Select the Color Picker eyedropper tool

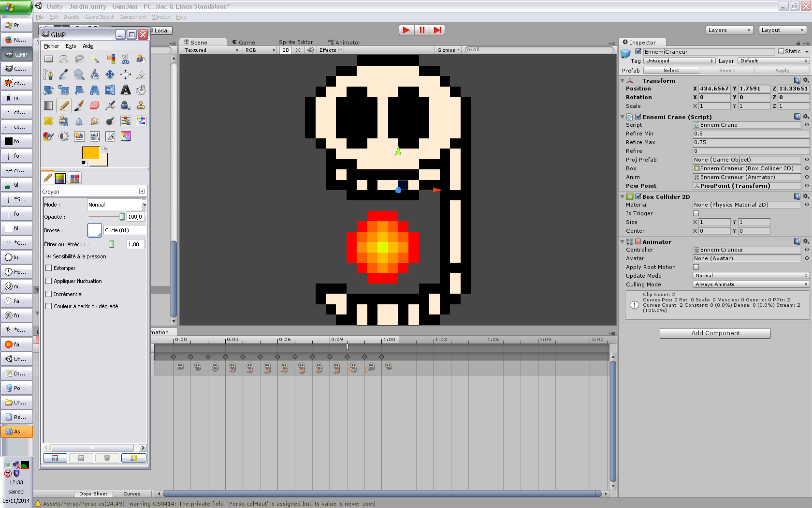coord(64,75)
